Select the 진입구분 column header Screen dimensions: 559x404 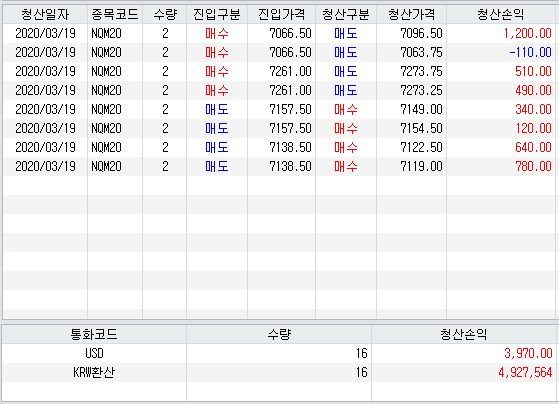[217, 15]
